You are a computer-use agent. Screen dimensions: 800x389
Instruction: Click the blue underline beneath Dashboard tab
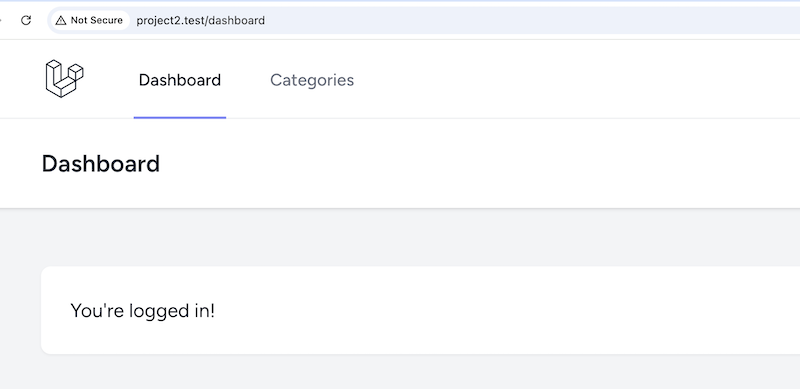click(180, 117)
